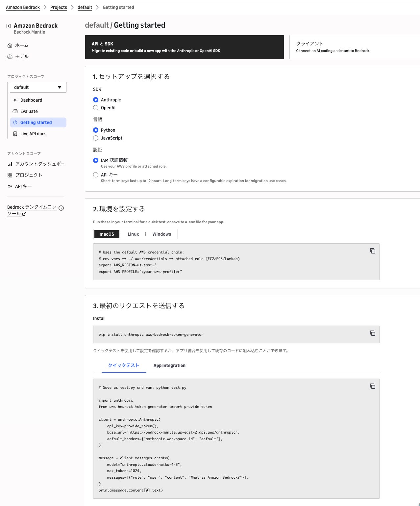Go to Projects breadcrumb link
Image resolution: width=420 pixels, height=506 pixels.
(x=59, y=7)
